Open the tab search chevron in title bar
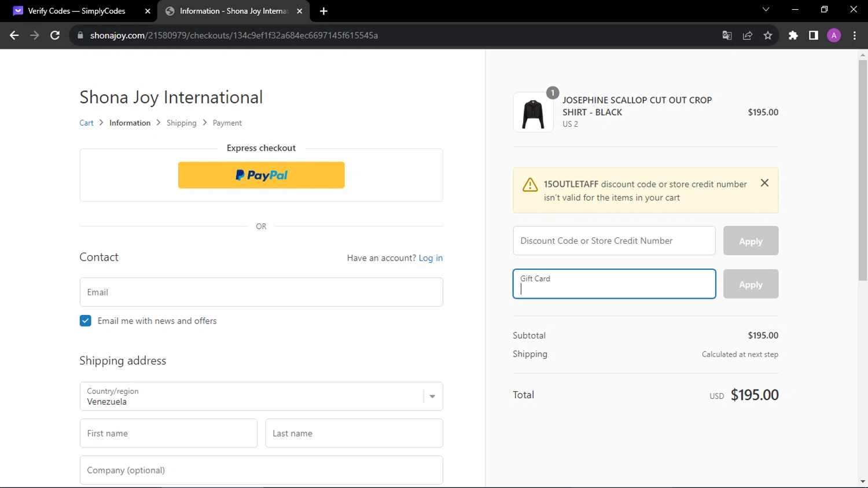 point(766,10)
